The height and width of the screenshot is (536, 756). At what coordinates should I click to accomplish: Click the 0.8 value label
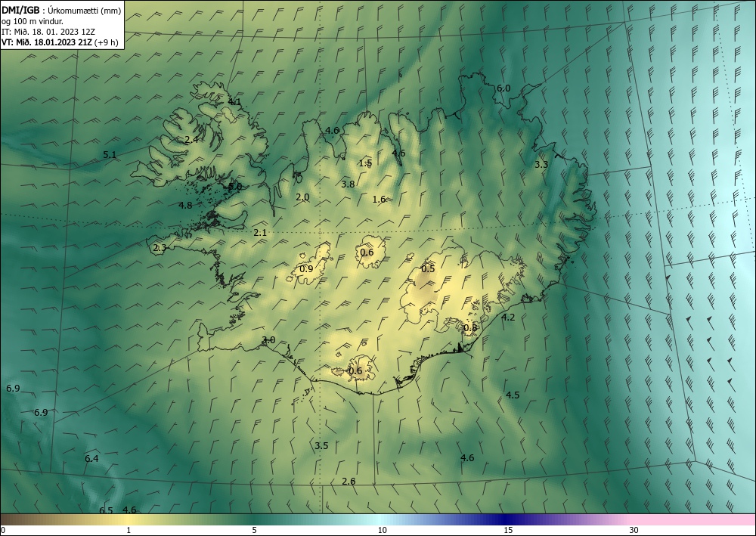pos(470,328)
